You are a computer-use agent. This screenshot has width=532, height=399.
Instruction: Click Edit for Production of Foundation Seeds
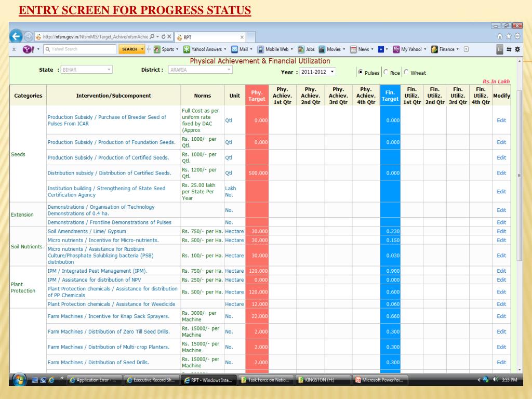501,142
